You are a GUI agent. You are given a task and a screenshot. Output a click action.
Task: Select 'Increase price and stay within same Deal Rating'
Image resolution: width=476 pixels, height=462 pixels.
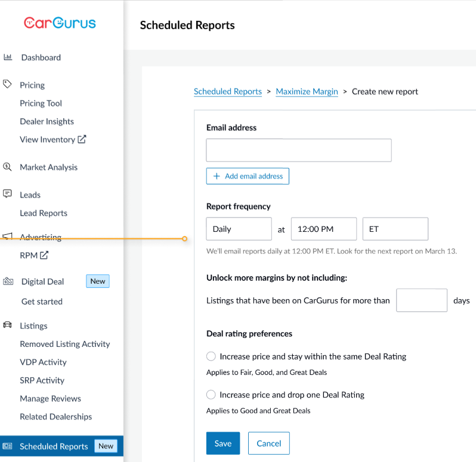(211, 356)
